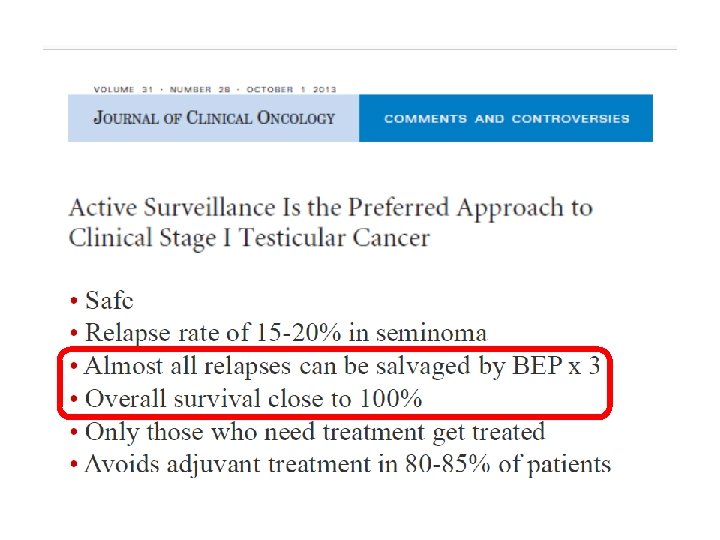720x540 pixels.
Task: Click the red bullet before 'Safe'
Action: (x=74, y=301)
